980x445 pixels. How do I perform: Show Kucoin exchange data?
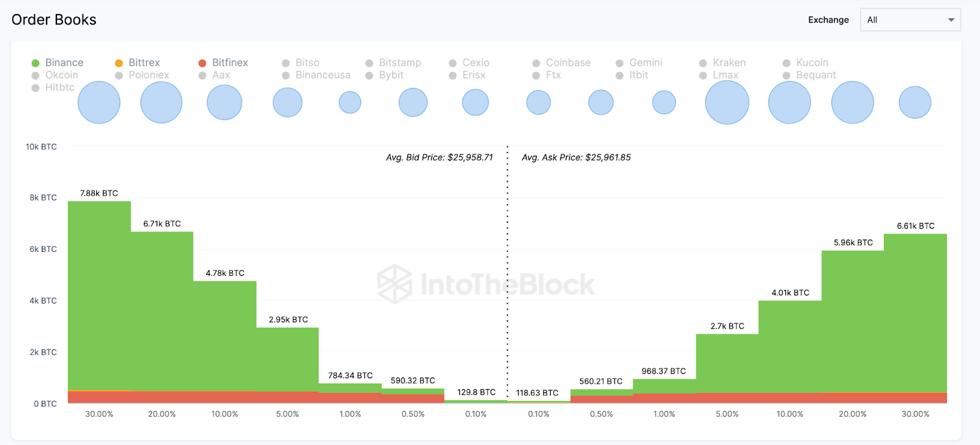805,63
